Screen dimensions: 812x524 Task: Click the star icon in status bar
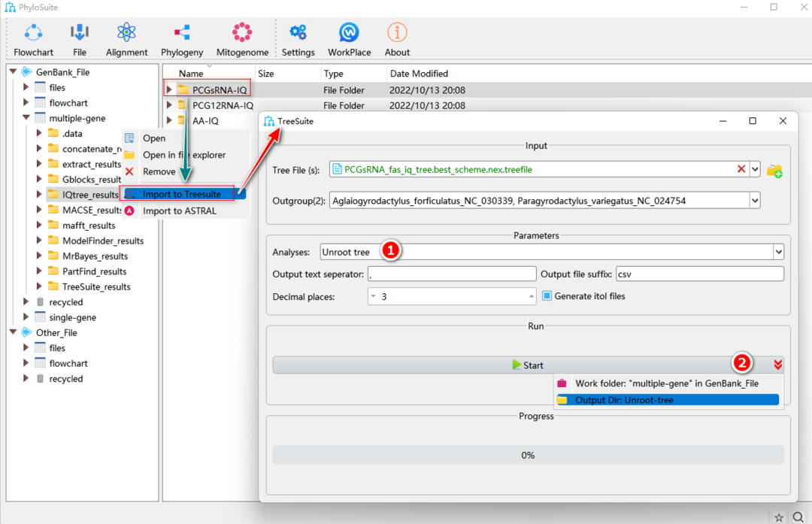tap(778, 516)
